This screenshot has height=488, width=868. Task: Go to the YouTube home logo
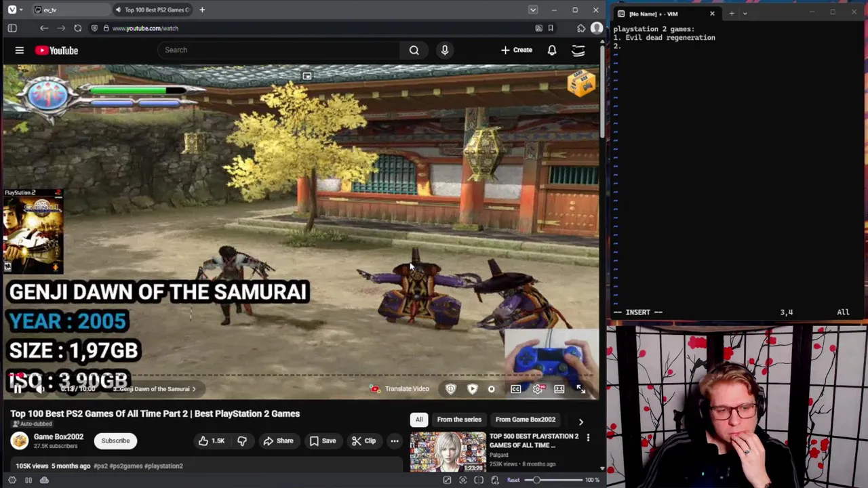[x=57, y=50]
